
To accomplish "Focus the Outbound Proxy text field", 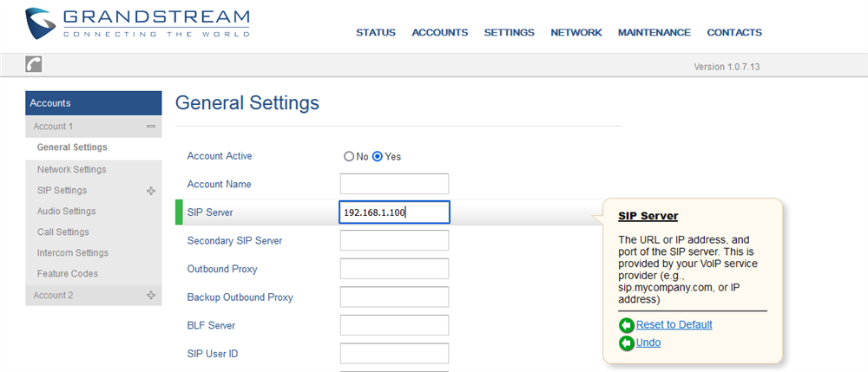I will [394, 269].
